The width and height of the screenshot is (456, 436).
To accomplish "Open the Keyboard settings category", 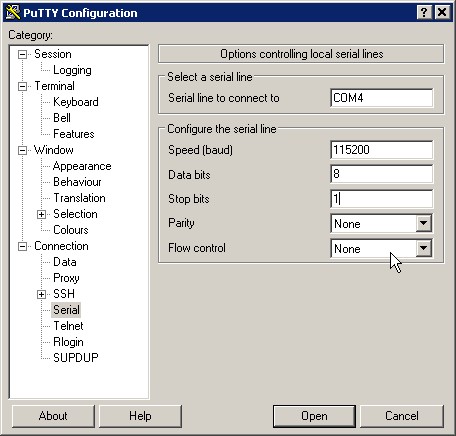I will pyautogui.click(x=76, y=102).
